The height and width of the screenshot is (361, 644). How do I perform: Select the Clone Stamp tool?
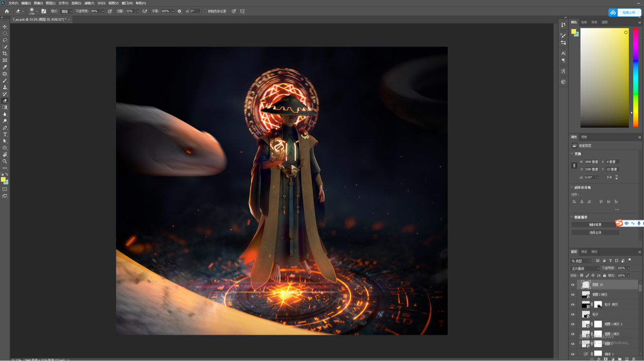click(5, 87)
